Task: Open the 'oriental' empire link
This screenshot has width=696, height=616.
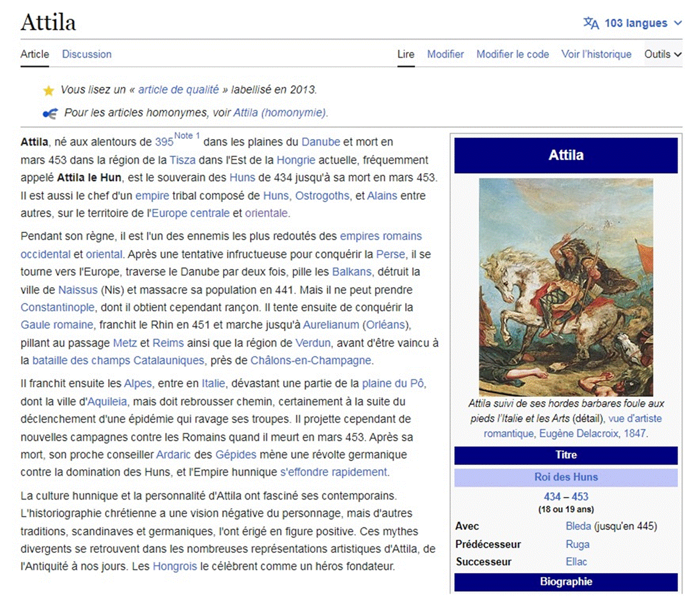Action: [x=104, y=254]
